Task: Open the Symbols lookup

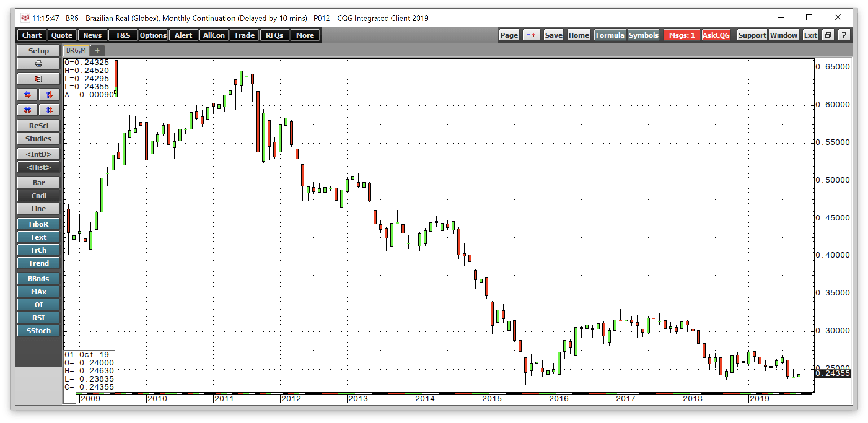Action: pyautogui.click(x=643, y=35)
